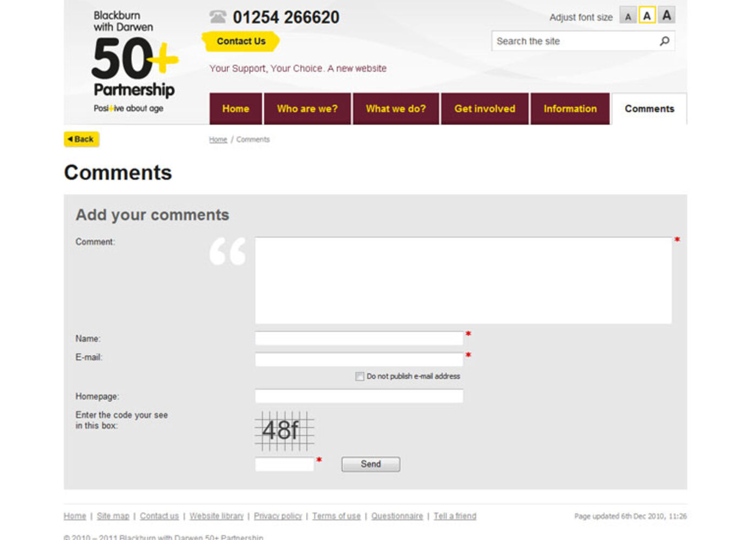Go back using the Back button
756x540 pixels.
point(81,139)
